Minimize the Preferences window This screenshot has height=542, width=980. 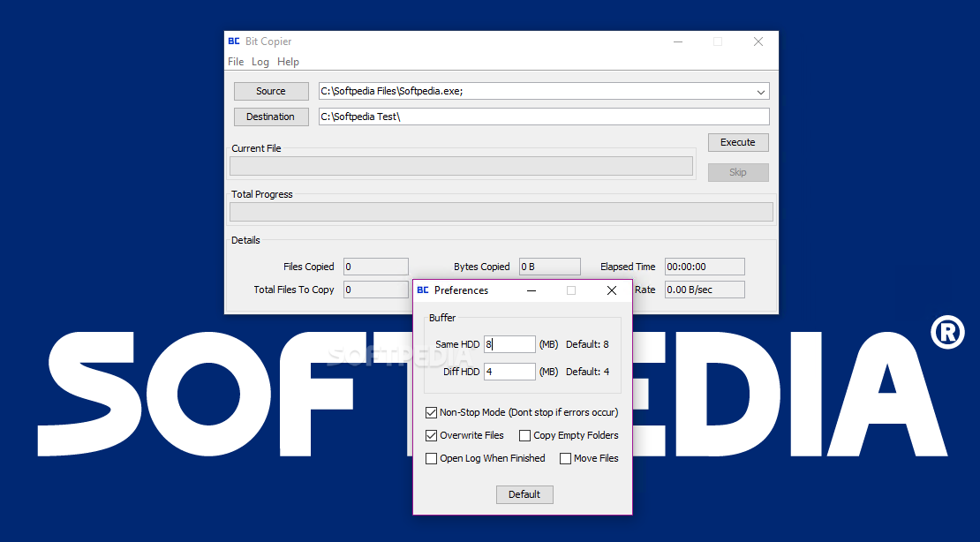pos(531,290)
